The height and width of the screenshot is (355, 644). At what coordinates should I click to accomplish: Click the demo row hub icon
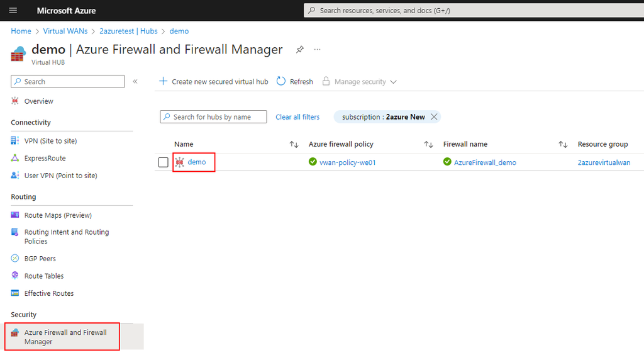click(x=179, y=162)
